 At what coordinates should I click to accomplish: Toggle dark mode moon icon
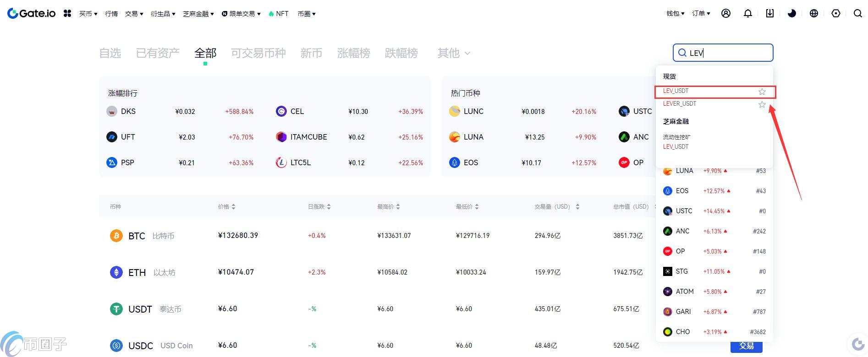point(792,13)
